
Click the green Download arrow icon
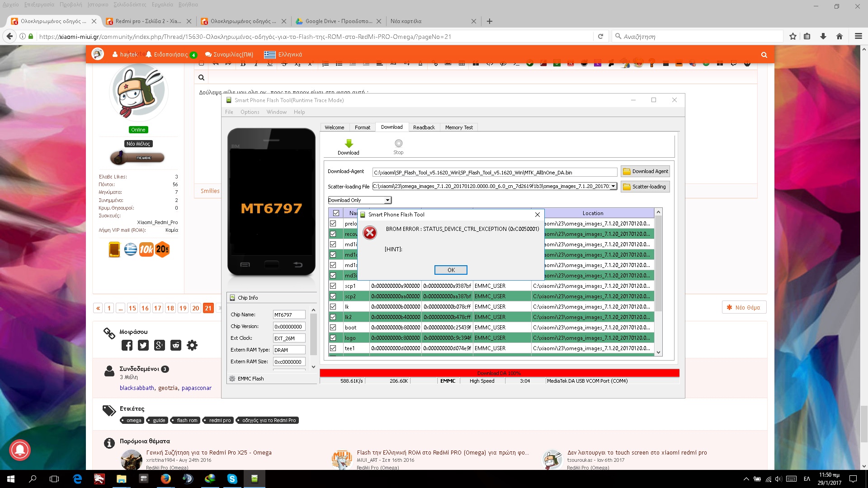click(349, 144)
